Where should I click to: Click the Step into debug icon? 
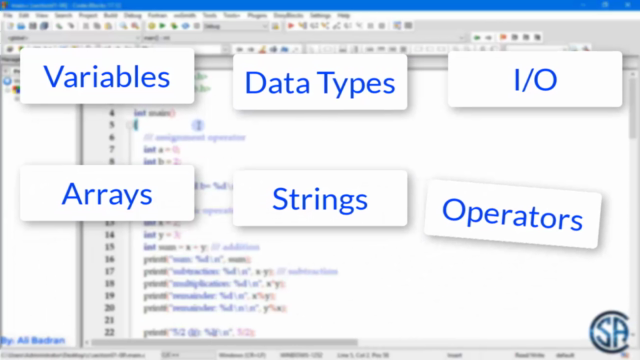coord(325,26)
